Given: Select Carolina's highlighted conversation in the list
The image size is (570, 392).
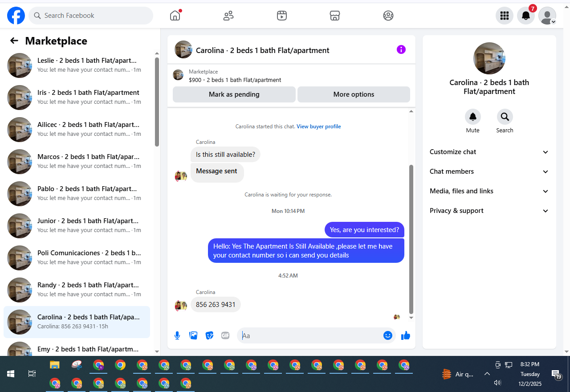Looking at the screenshot, I should [x=77, y=322].
